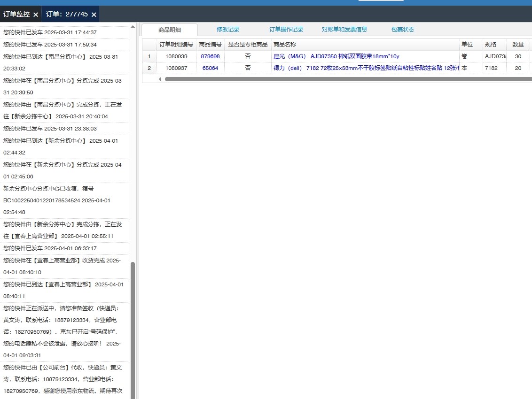This screenshot has width=532, height=399.
Task: Open the 晨光 (M&G) AJD97350 product link
Action: 336,56
